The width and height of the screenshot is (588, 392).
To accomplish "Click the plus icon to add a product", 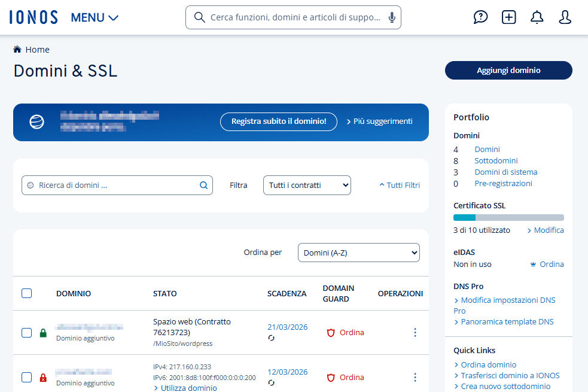I will [x=508, y=17].
